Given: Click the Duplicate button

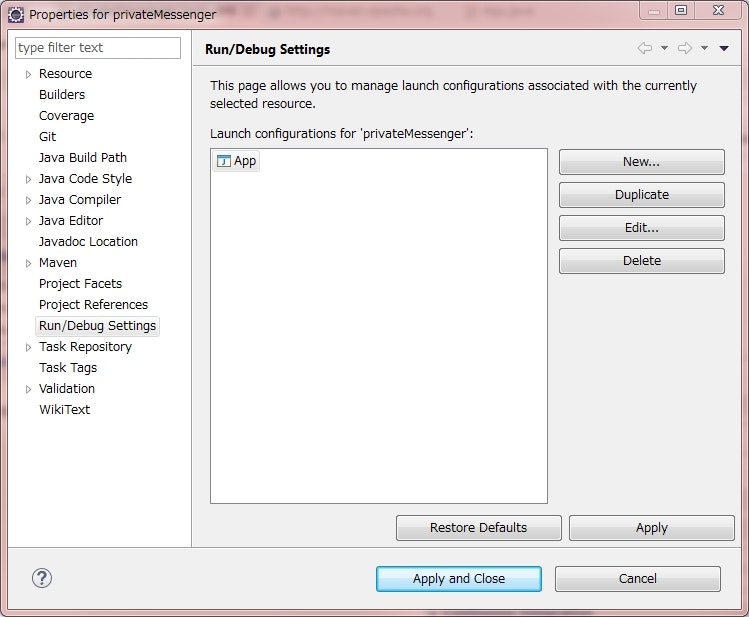Looking at the screenshot, I should [642, 195].
